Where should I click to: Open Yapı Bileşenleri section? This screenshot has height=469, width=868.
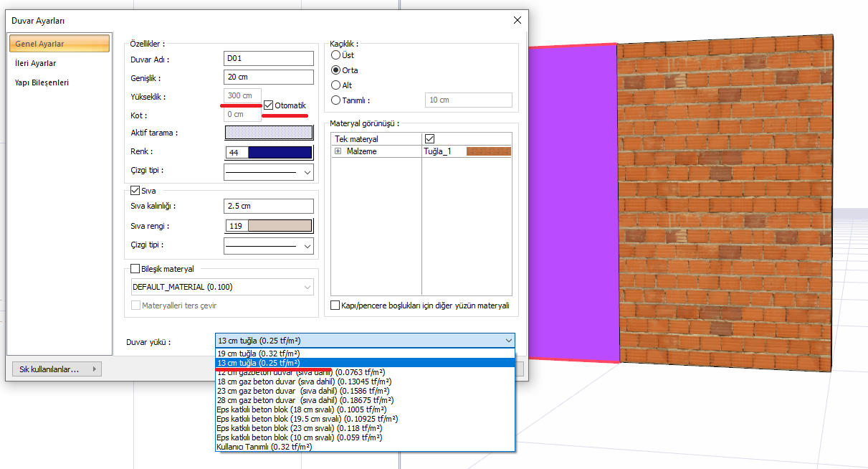pyautogui.click(x=42, y=82)
